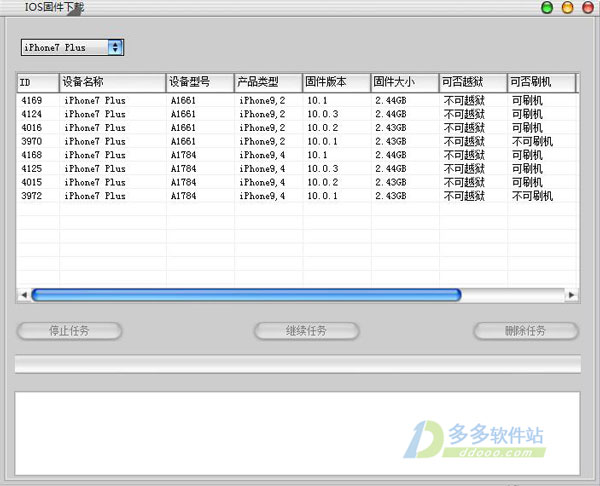Click the red close window button
Image resolution: width=600 pixels, height=486 pixels.
click(588, 8)
